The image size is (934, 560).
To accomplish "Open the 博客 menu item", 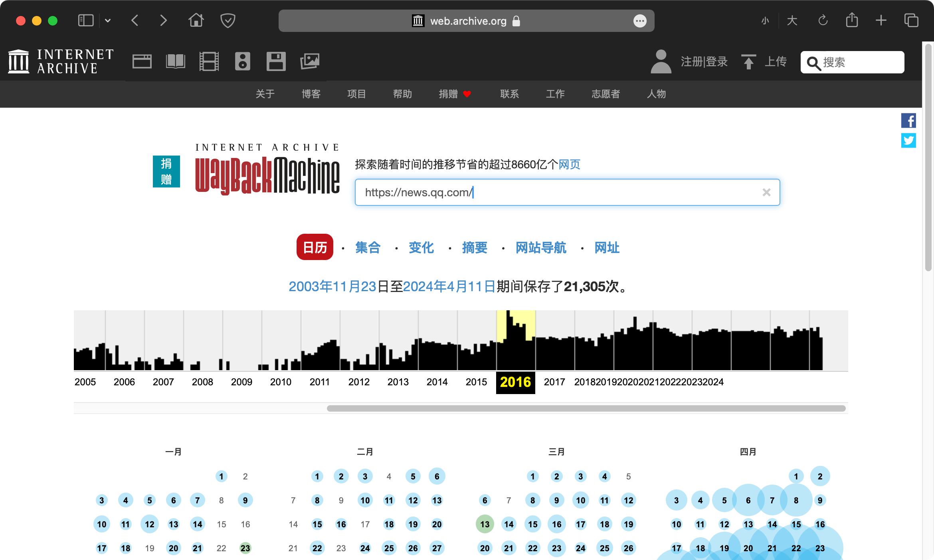I will [311, 94].
